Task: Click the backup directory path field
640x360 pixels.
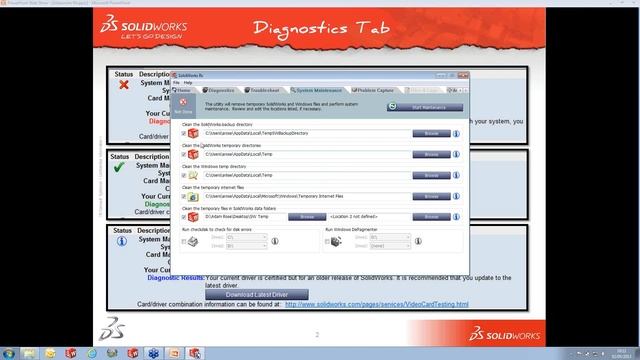Action: [307, 133]
